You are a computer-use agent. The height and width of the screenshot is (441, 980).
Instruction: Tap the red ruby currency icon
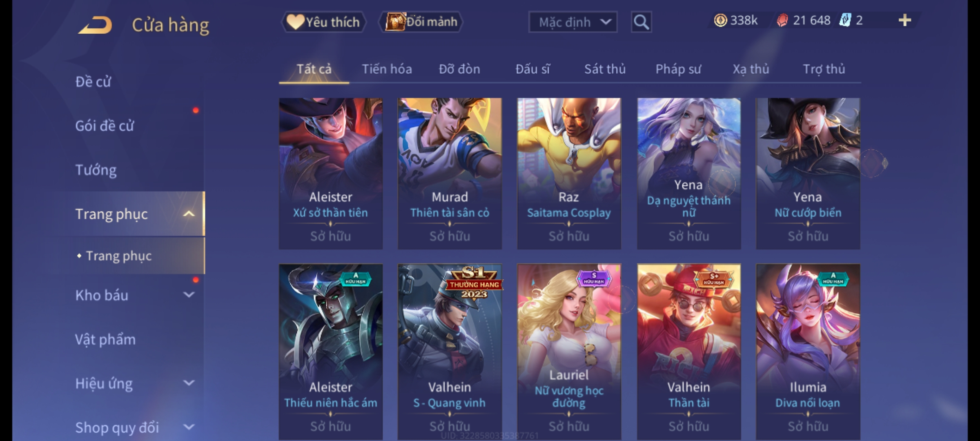(x=782, y=20)
